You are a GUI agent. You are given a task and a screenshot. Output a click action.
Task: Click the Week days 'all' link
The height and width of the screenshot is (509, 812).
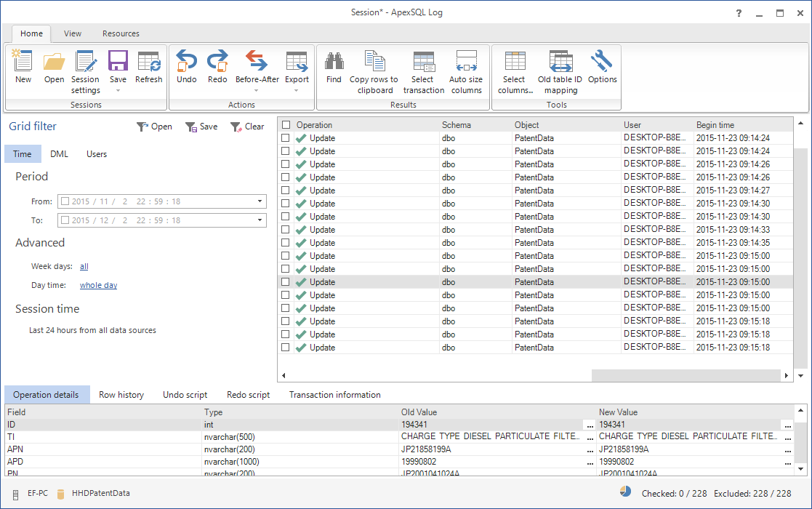pos(84,266)
